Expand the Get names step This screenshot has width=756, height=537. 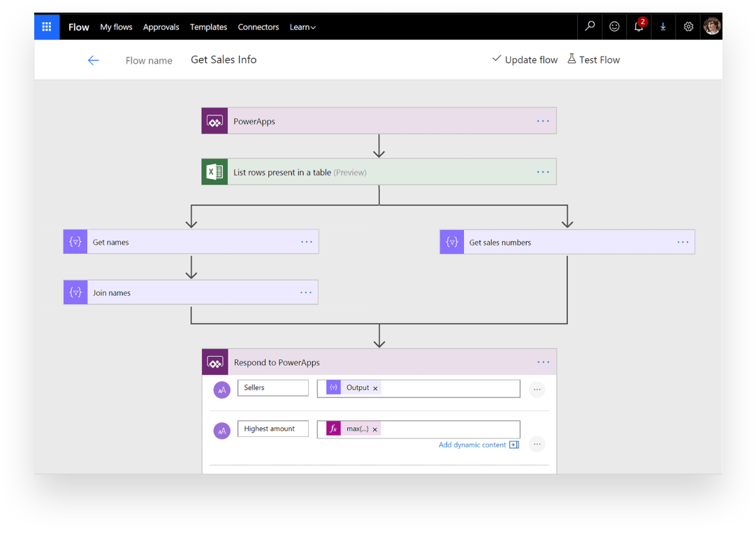point(191,242)
